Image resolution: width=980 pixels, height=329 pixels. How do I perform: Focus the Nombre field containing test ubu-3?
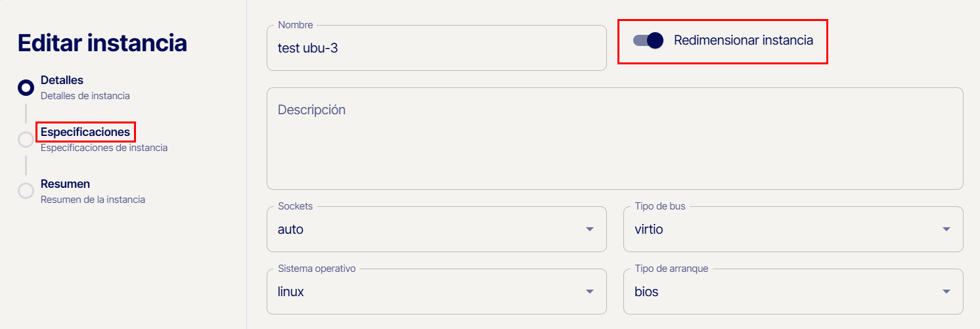pyautogui.click(x=436, y=49)
